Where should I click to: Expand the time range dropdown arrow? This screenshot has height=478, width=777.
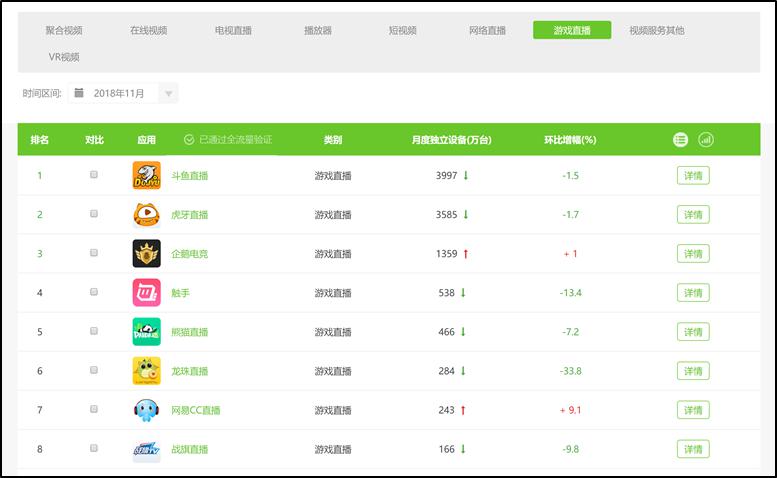click(x=168, y=93)
